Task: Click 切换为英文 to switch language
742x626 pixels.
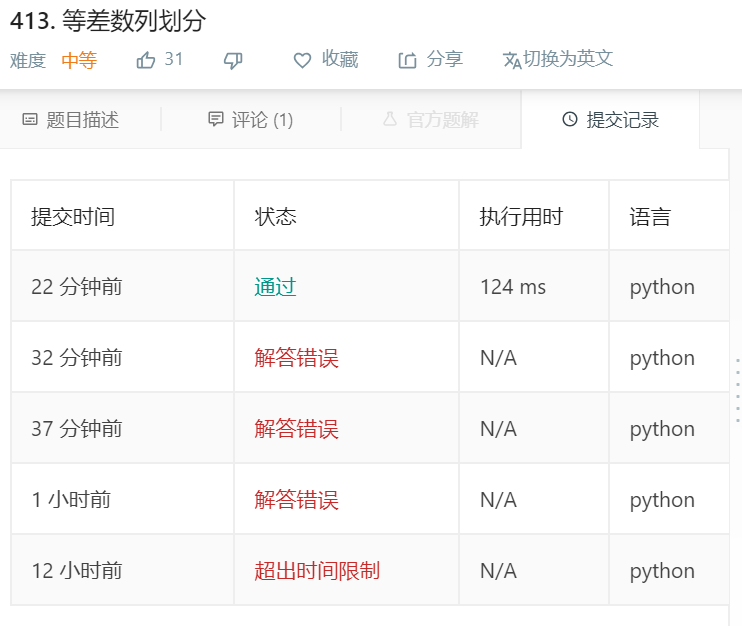Action: click(558, 60)
